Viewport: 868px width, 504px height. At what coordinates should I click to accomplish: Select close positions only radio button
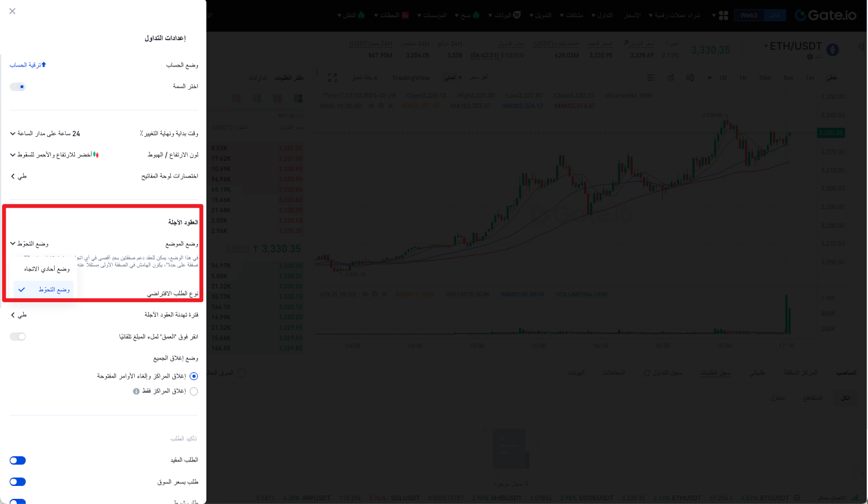194,391
